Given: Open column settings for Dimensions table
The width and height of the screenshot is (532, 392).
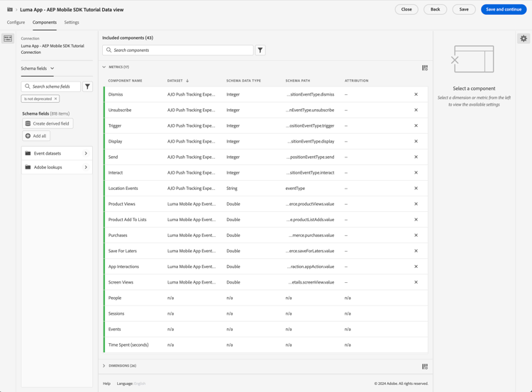Looking at the screenshot, I should tap(424, 366).
